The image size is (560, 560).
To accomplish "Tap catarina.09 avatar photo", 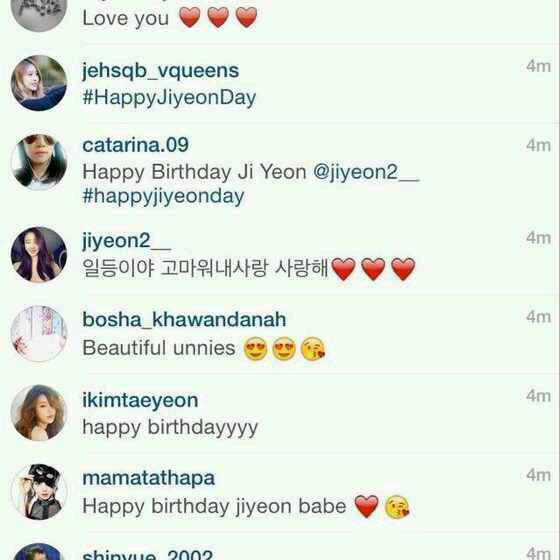I will click(39, 162).
